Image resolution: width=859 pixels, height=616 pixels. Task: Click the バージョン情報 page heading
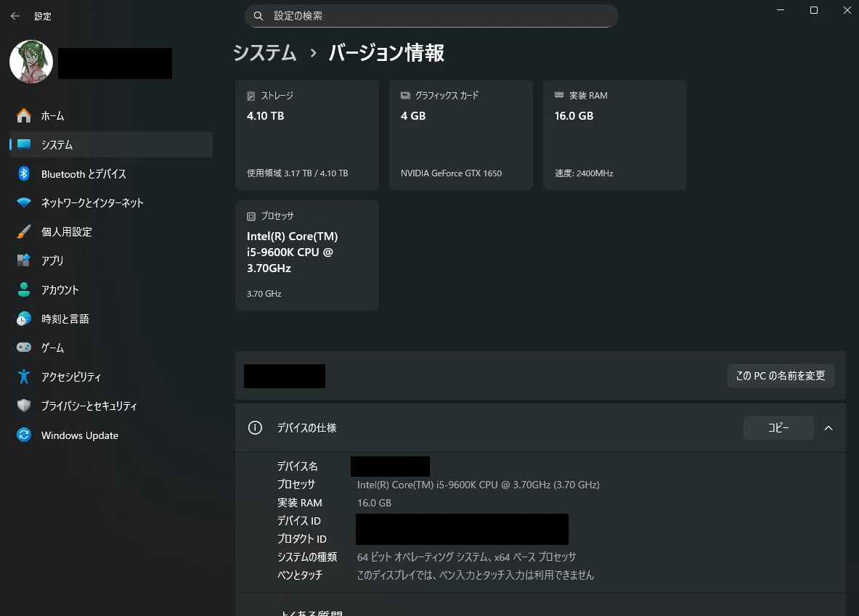pyautogui.click(x=386, y=52)
